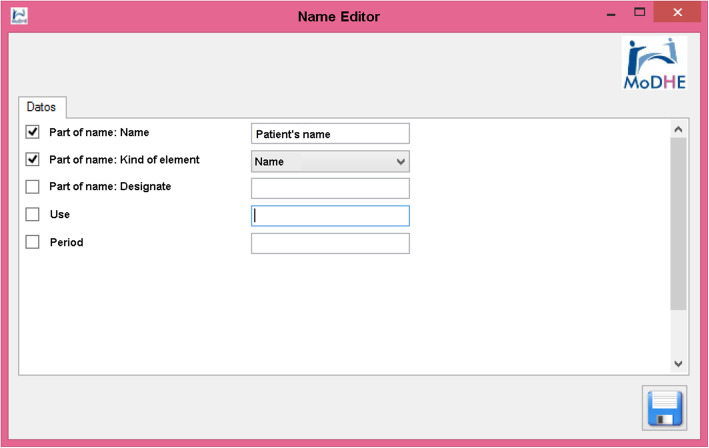Enable the 'Part of name: Designate' checkbox
Viewport: 709px width, 448px height.
tap(33, 187)
